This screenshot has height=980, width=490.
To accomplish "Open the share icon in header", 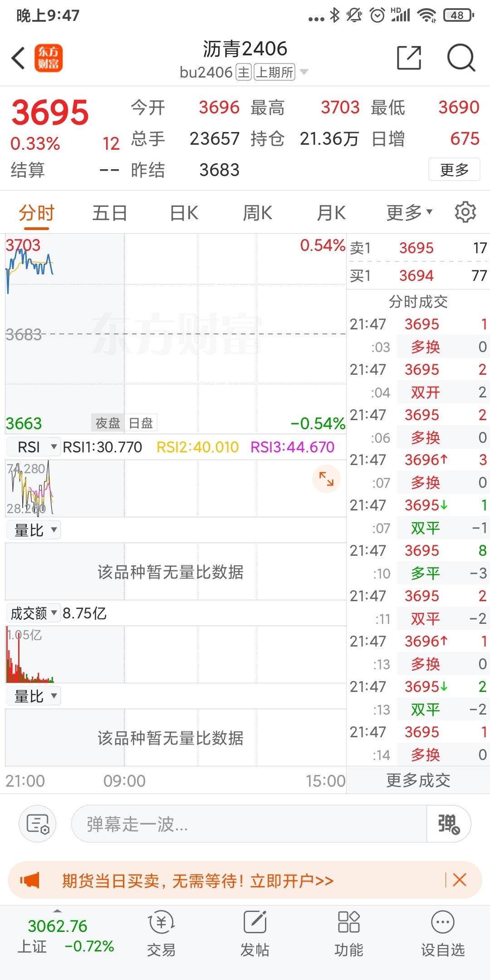I will (409, 58).
